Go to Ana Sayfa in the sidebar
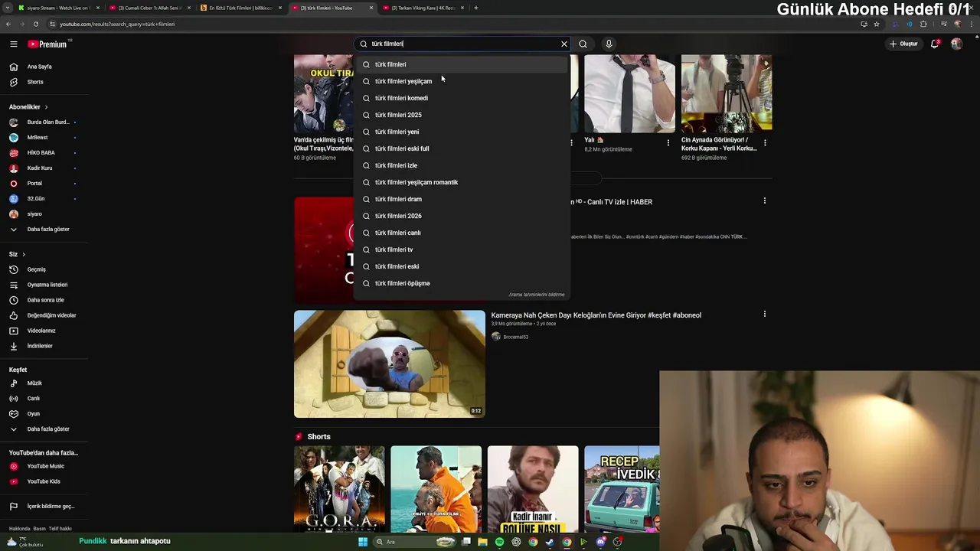 pyautogui.click(x=40, y=67)
